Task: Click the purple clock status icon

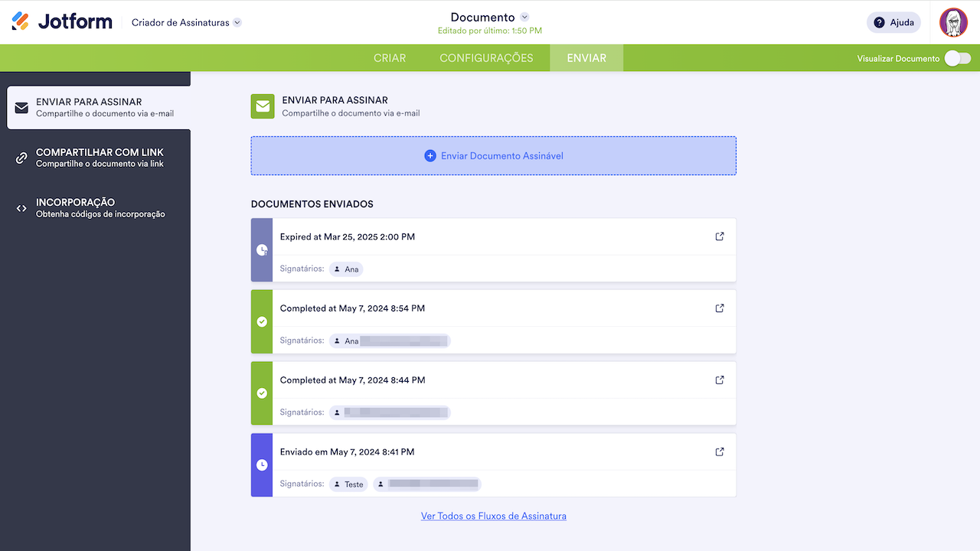Action: point(261,465)
